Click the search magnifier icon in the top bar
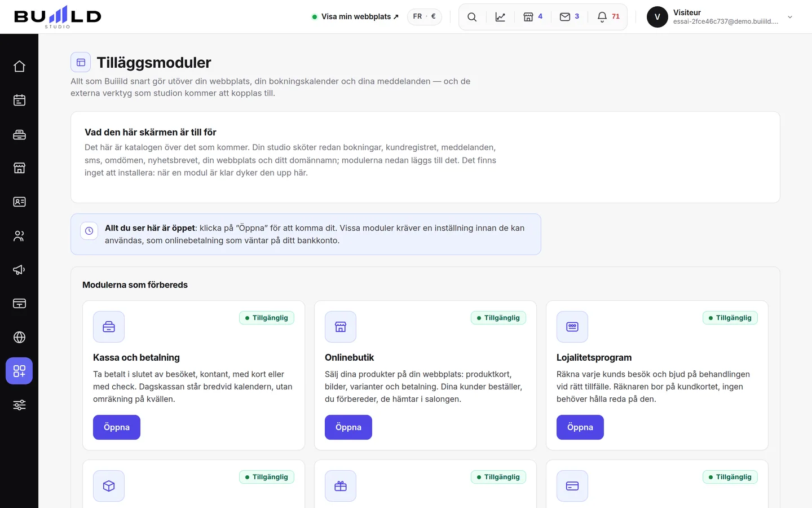The height and width of the screenshot is (508, 812). click(x=472, y=17)
